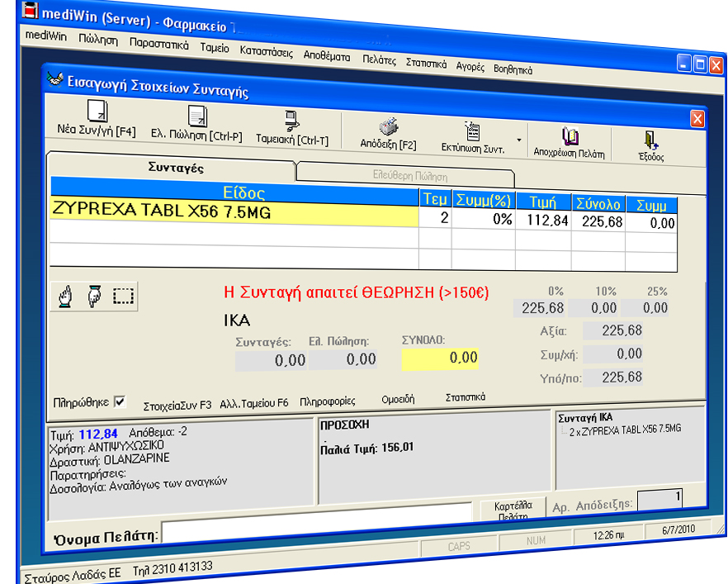728x584 pixels.
Task: Click the Συμ/χή value field 0,00
Action: pos(612,354)
